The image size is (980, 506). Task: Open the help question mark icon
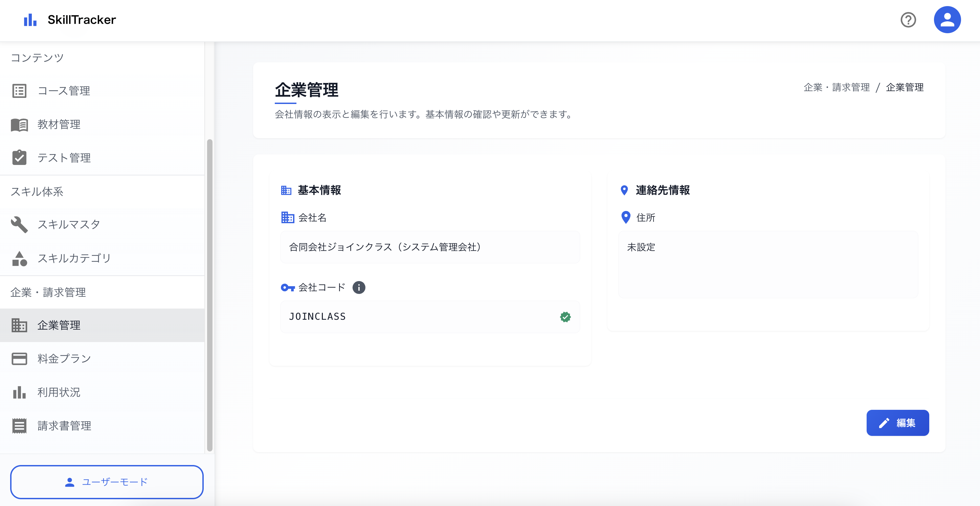909,20
